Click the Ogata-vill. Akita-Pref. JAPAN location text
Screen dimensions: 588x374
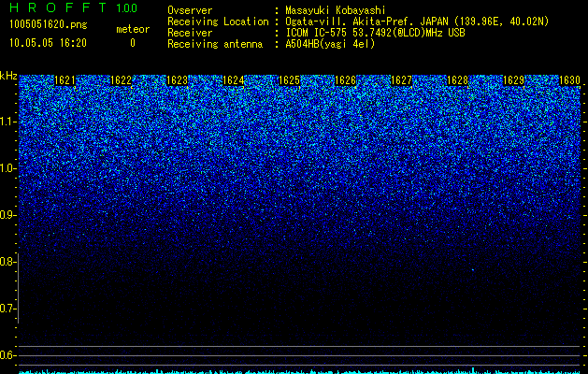click(417, 22)
